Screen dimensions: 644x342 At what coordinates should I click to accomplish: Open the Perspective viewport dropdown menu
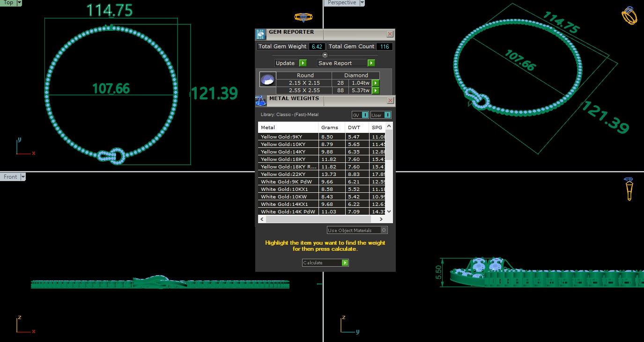[x=362, y=3]
